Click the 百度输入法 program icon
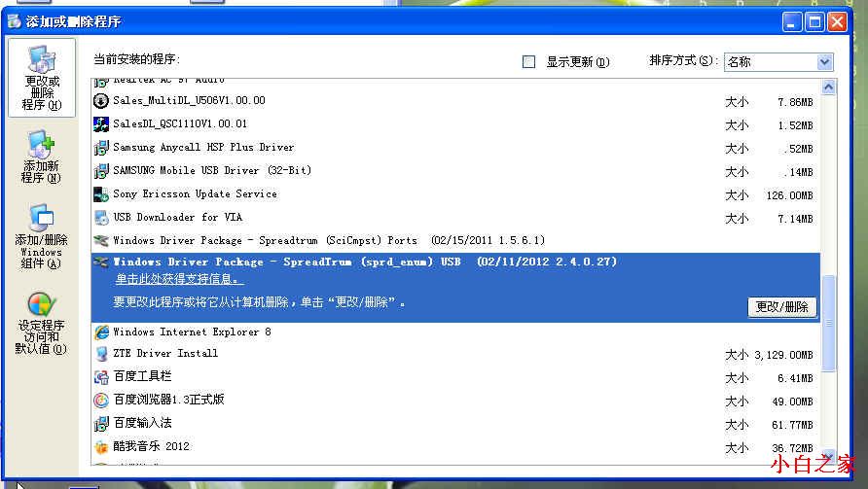Image resolution: width=868 pixels, height=489 pixels. click(101, 423)
